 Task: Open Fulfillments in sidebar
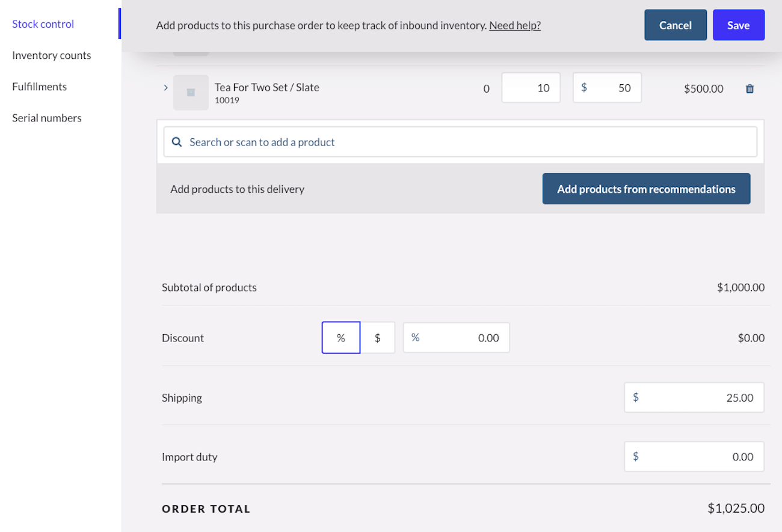(40, 87)
